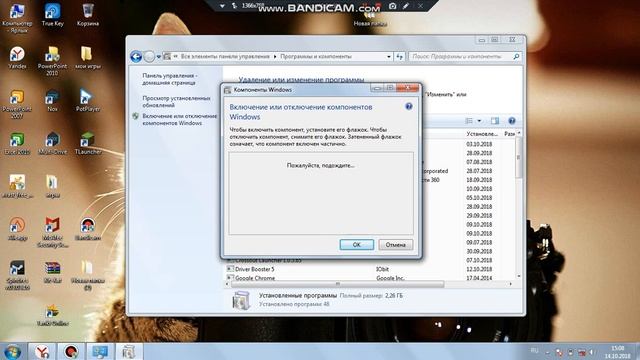Click Включение или отключение компонентов Windows link
This screenshot has width=640, height=360.
click(x=180, y=120)
